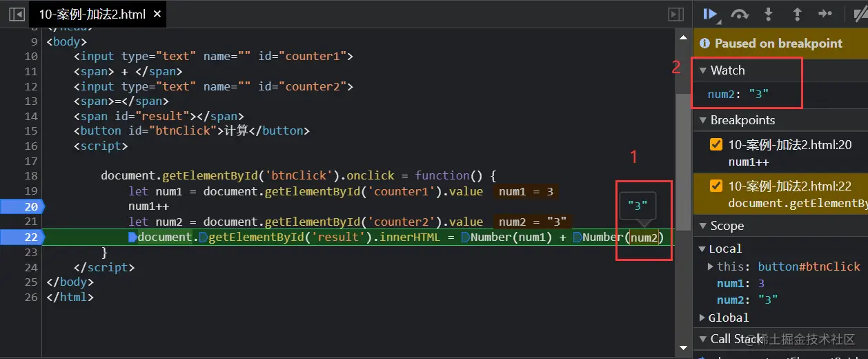Viewport: 868px width, 359px height.
Task: Toggle inline breakpoint before getElementById on line 22
Action: pyautogui.click(x=204, y=237)
